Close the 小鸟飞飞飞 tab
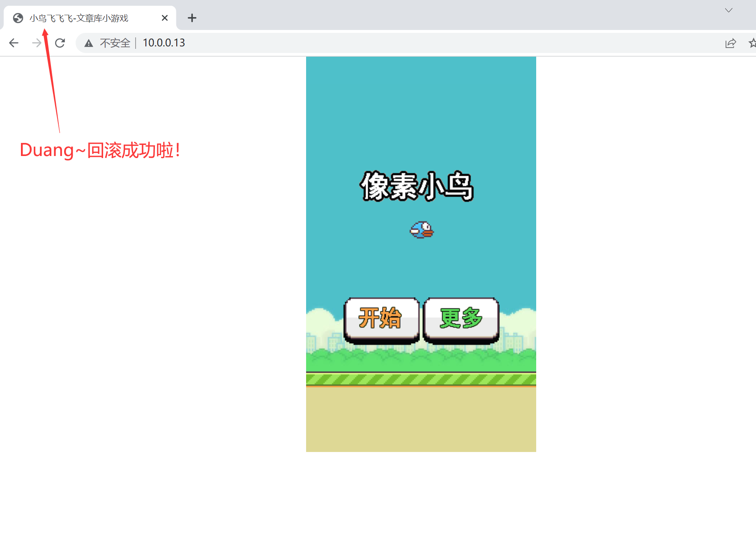This screenshot has width=756, height=546. click(165, 18)
